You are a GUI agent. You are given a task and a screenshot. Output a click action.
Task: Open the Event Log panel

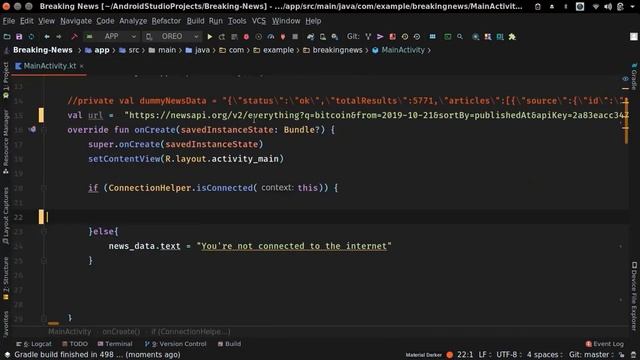coord(604,344)
